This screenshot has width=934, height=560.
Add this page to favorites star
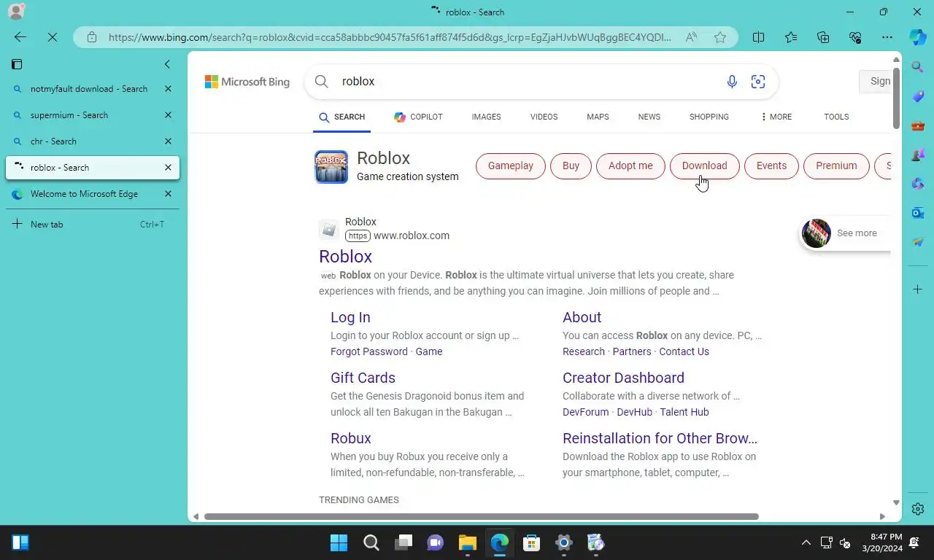point(720,37)
